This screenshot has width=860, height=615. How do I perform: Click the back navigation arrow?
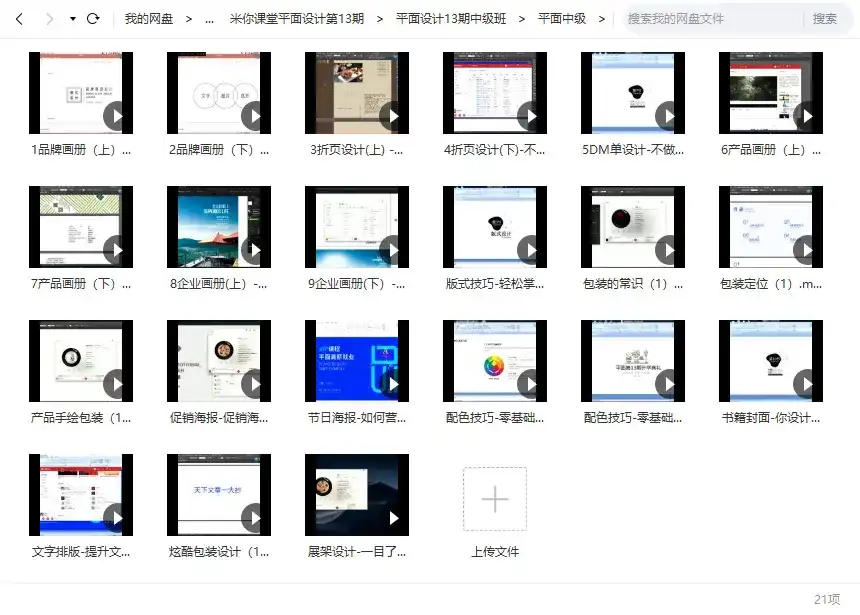(x=16, y=18)
